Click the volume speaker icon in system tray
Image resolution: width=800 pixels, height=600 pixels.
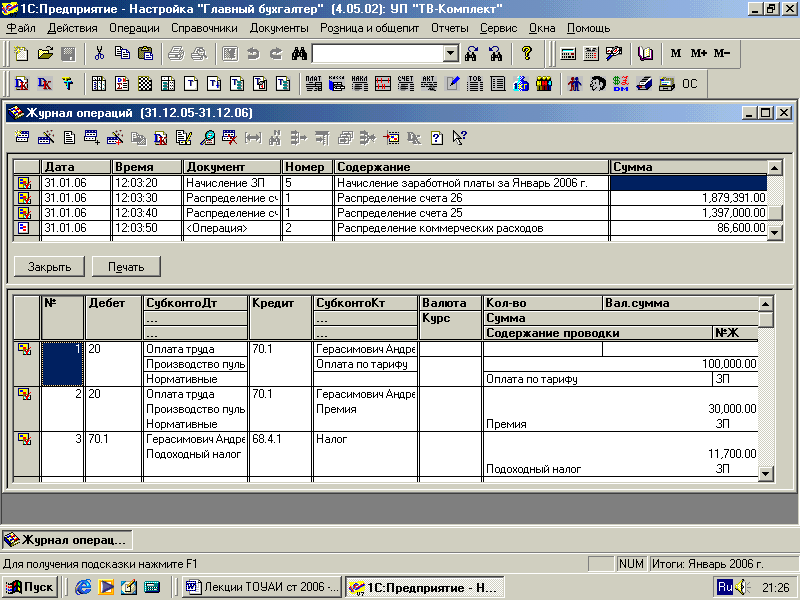click(x=742, y=587)
